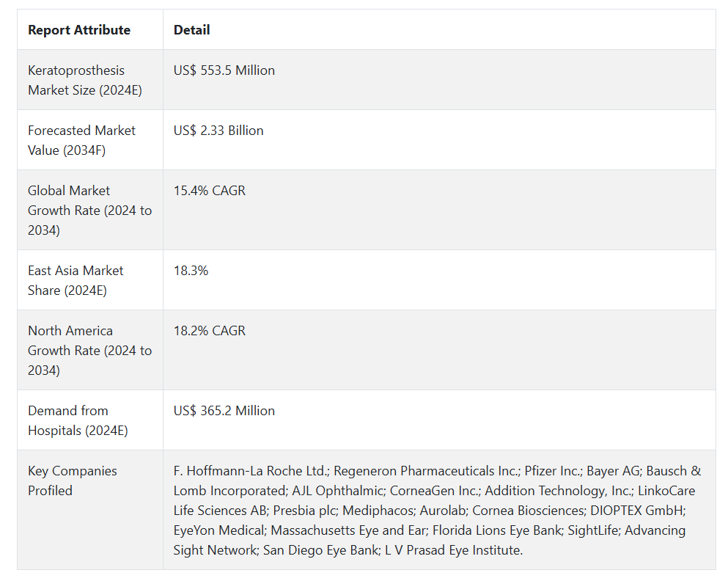Viewport: 728px width, 581px height.
Task: Click the 18.3% value
Action: pos(191,271)
